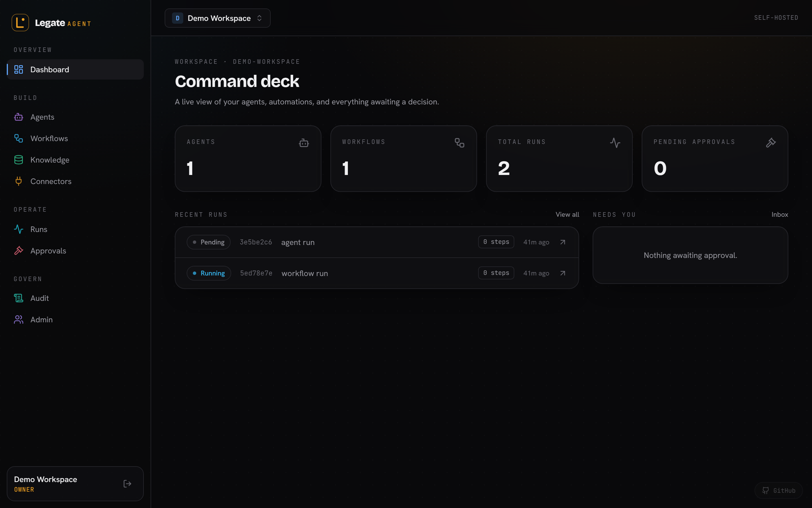Open the Total Runs stat card
Image resolution: width=812 pixels, height=508 pixels.
coord(559,159)
